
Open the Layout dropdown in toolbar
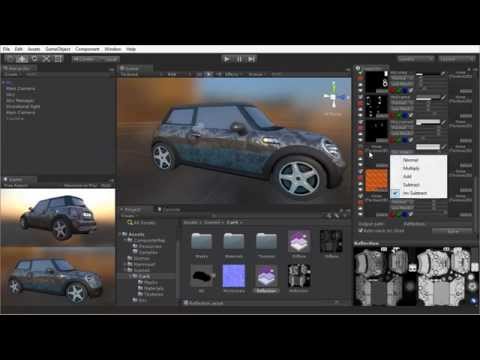pos(456,59)
